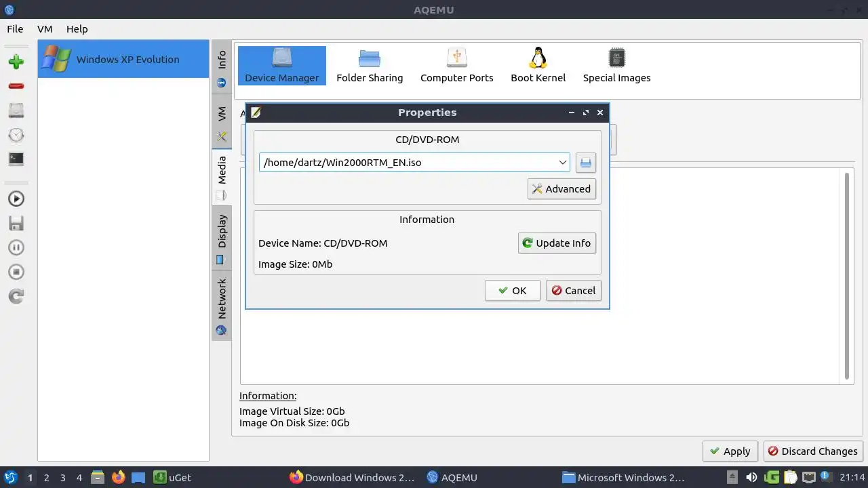Click Apply in the AQEMU window
868x488 pixels.
click(x=730, y=451)
